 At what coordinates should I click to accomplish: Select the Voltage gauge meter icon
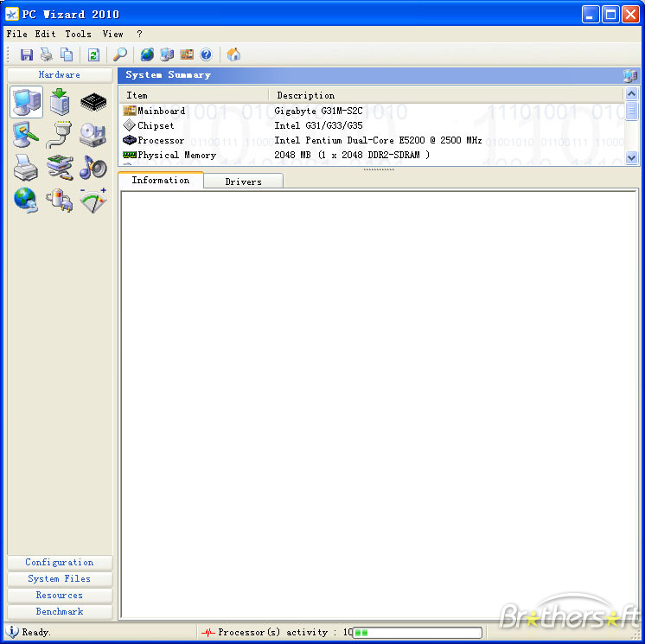pyautogui.click(x=93, y=201)
